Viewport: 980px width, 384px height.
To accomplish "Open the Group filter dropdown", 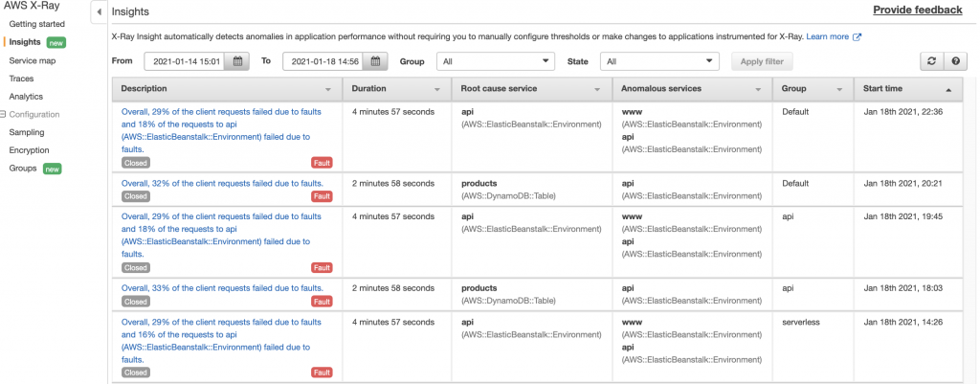I will [496, 61].
